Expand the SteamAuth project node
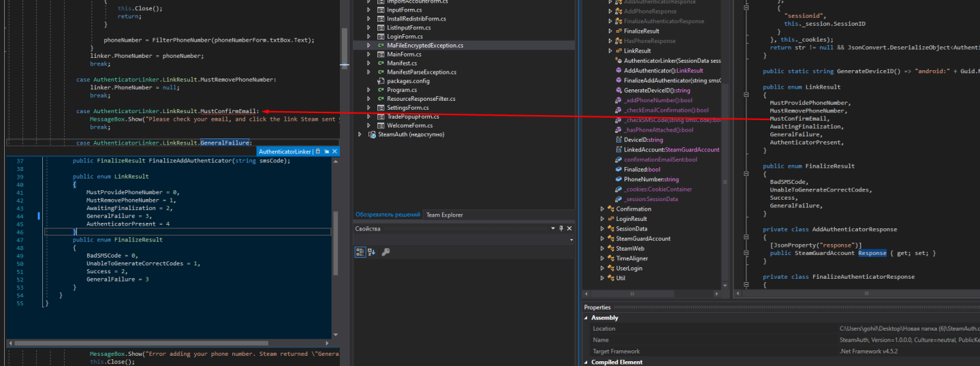980x366 pixels. [x=360, y=134]
